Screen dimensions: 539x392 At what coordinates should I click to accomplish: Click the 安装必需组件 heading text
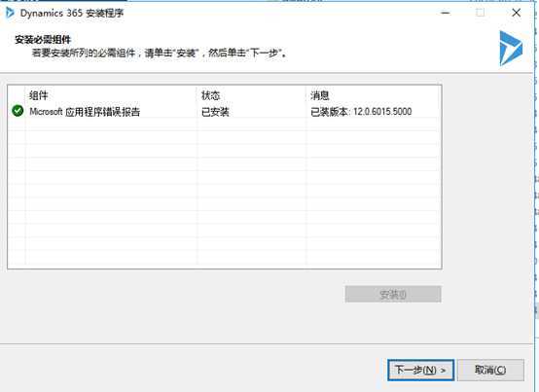(43, 40)
